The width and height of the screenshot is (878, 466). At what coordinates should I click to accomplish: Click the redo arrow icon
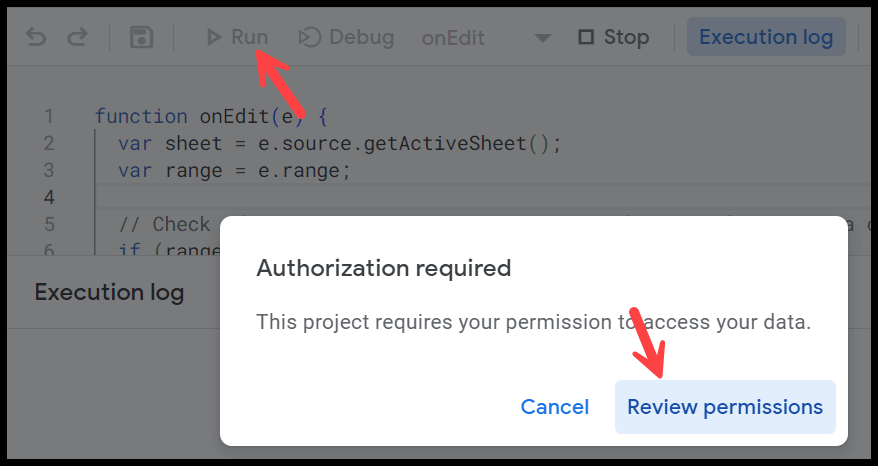[x=77, y=38]
